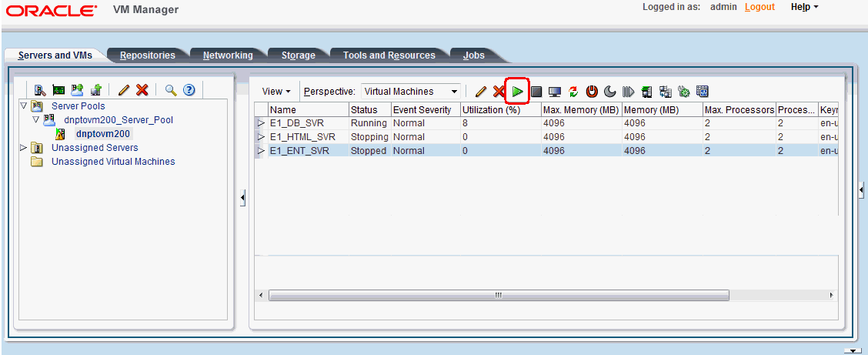Open the Perspective combo box
The width and height of the screenshot is (868, 355).
pyautogui.click(x=412, y=92)
